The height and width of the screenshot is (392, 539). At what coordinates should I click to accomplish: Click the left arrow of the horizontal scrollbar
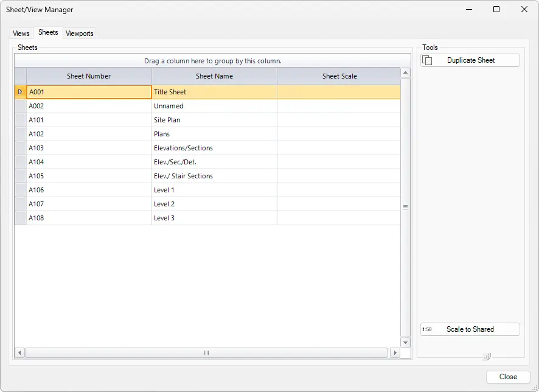pos(19,352)
